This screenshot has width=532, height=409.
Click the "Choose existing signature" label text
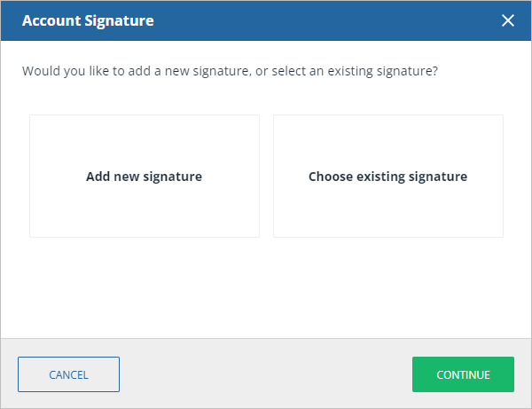387,177
